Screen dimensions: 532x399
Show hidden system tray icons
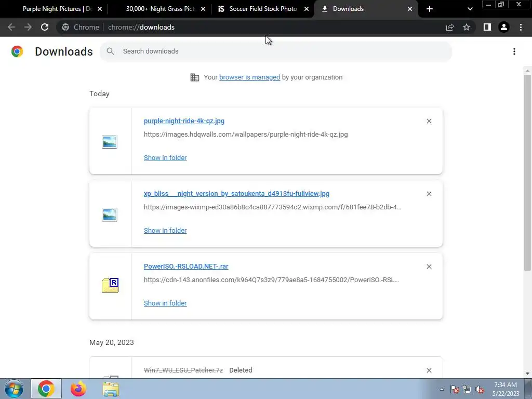442,389
